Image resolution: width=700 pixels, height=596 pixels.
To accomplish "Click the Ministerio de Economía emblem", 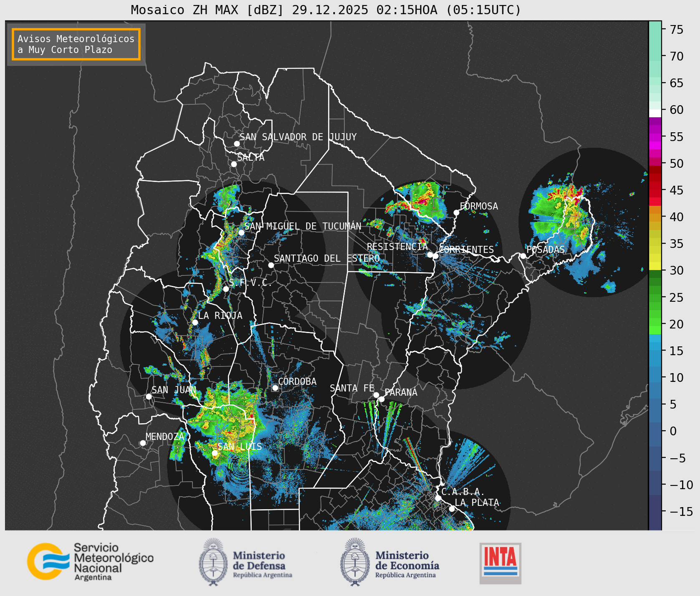I will (355, 561).
